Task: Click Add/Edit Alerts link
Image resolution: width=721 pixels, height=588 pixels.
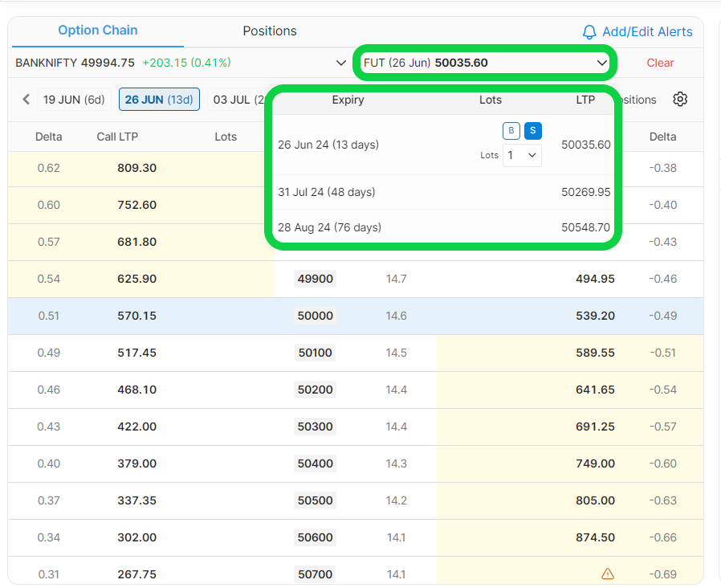Action: pyautogui.click(x=647, y=32)
